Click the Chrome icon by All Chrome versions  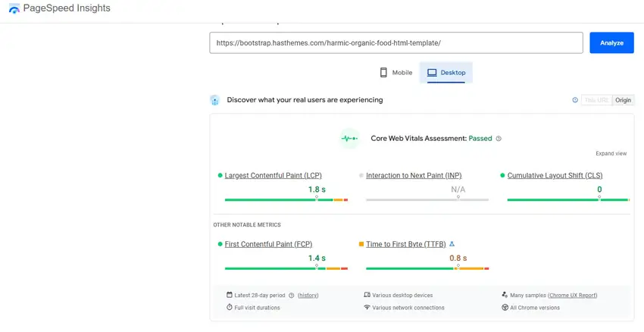tap(505, 307)
